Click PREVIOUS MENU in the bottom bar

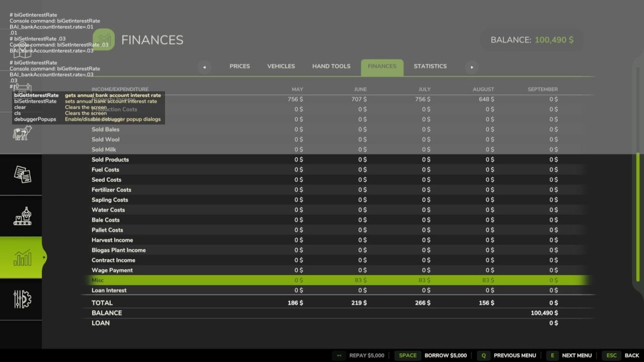click(x=515, y=355)
